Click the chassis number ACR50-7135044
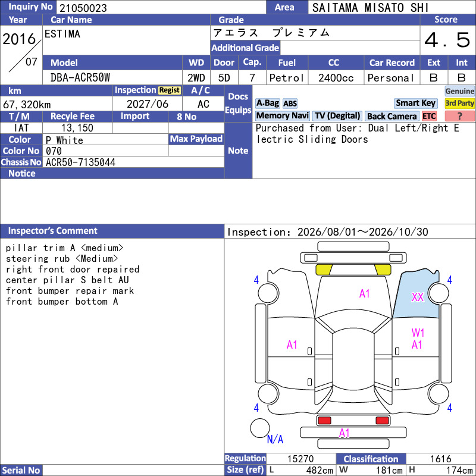 80,162
